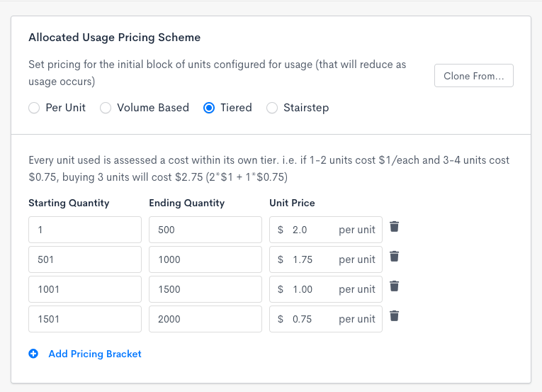542x392 pixels.
Task: Click the ending quantity field with 500
Action: point(205,230)
